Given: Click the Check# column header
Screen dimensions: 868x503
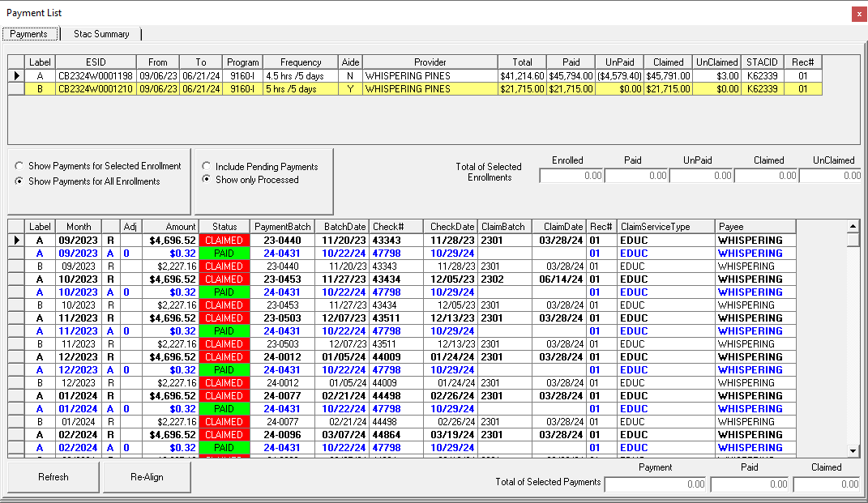Looking at the screenshot, I should pyautogui.click(x=396, y=226).
